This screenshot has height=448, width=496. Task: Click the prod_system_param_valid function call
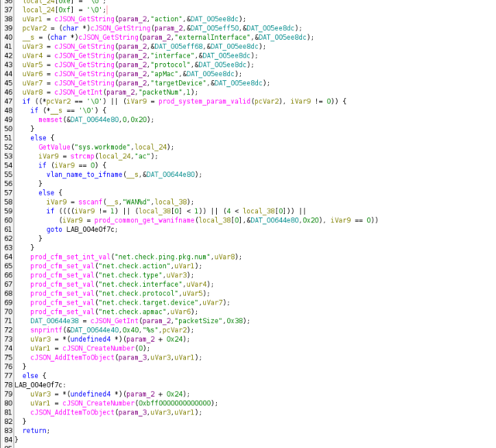204,102
